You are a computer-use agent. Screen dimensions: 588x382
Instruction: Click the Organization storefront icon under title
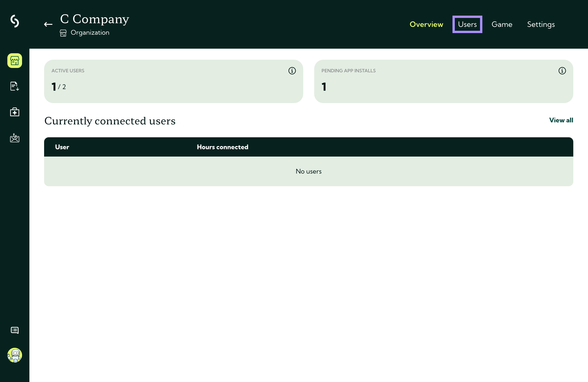63,33
